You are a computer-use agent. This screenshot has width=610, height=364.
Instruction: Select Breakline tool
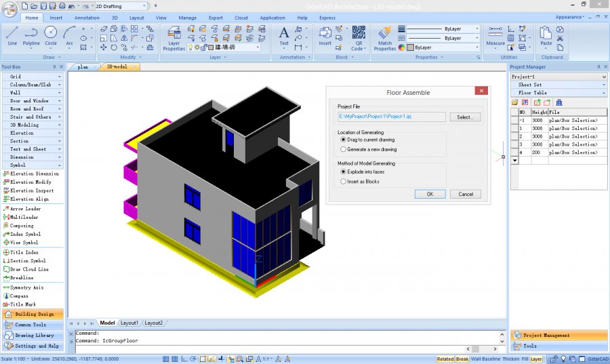coord(18,278)
